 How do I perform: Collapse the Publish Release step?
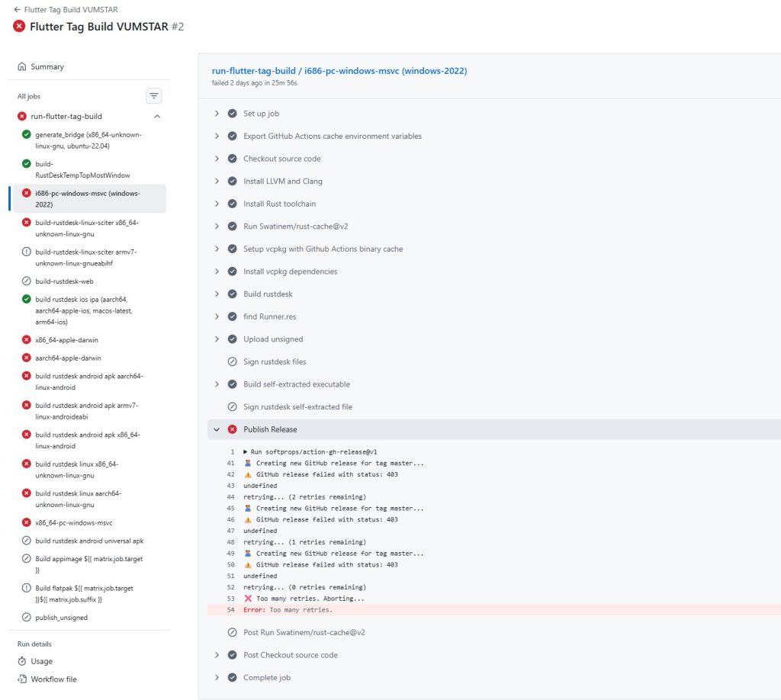[x=217, y=429]
